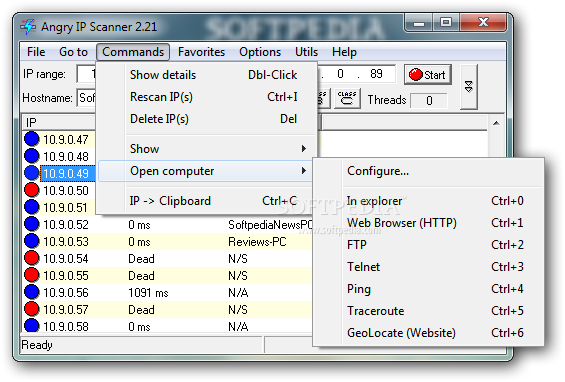Expand the Open computer submenu
The width and height of the screenshot is (565, 382).
[205, 171]
